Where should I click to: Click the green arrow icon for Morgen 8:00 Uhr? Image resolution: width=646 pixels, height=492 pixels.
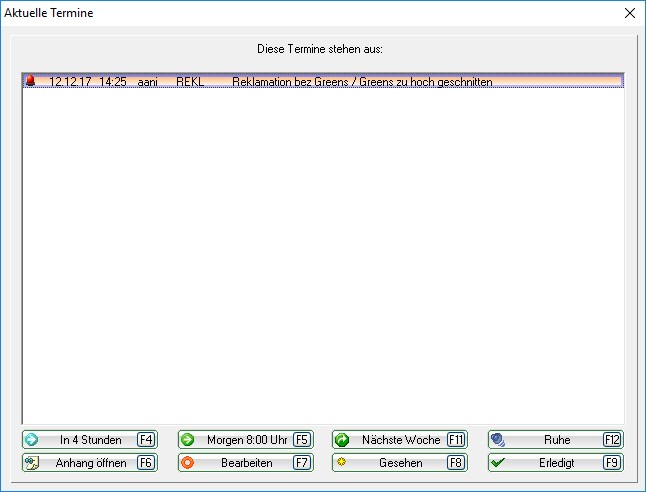[x=188, y=440]
